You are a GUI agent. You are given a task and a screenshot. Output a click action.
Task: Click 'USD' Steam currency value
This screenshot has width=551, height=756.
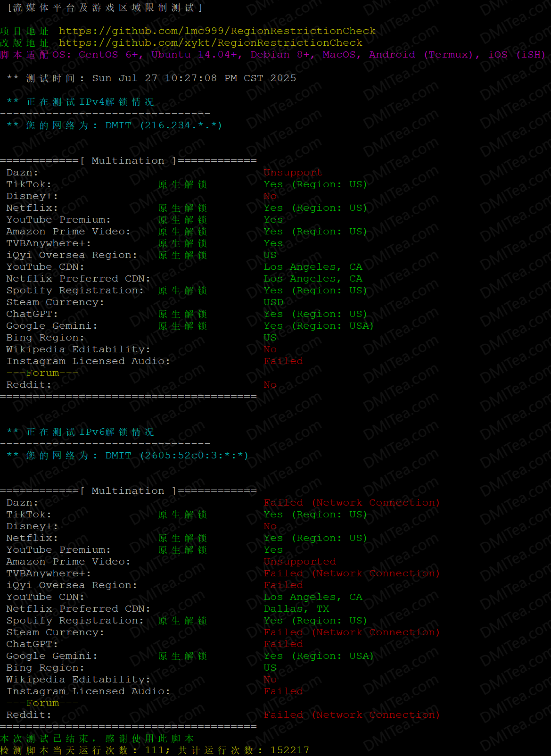click(x=273, y=302)
